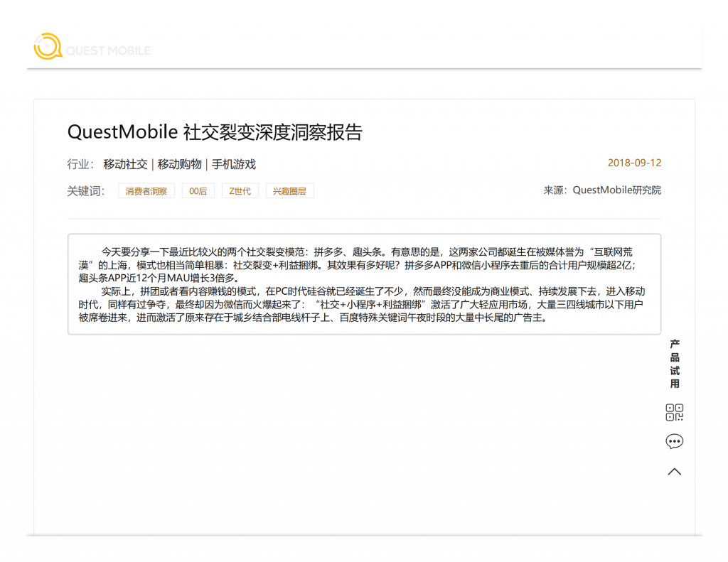Click the paragraph starting 实际上，拼团或者

pyautogui.click(x=361, y=304)
